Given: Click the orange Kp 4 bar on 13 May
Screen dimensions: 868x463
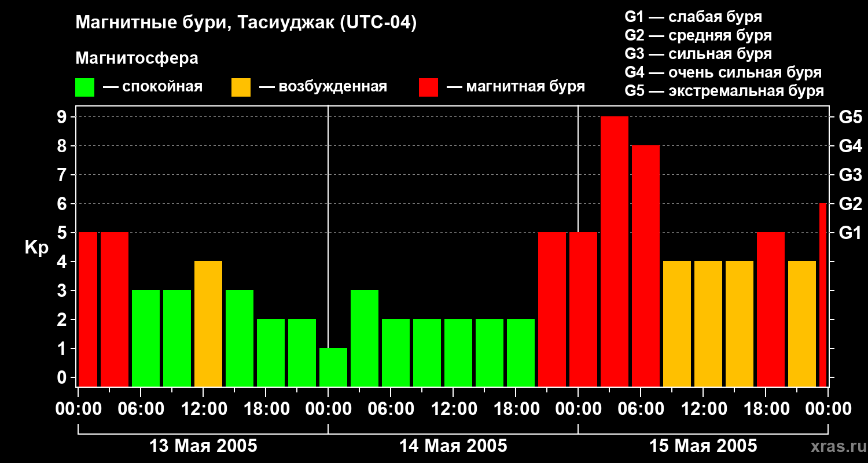Looking at the screenshot, I should [208, 324].
